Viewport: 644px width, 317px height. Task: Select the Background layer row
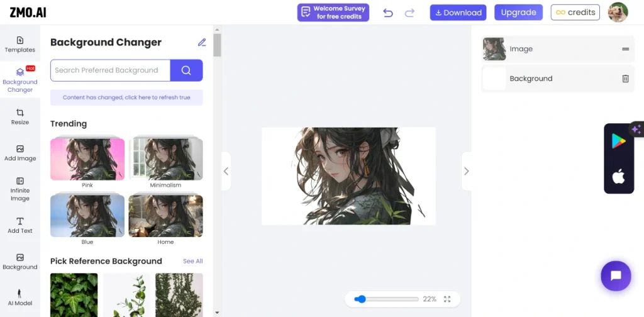click(558, 79)
